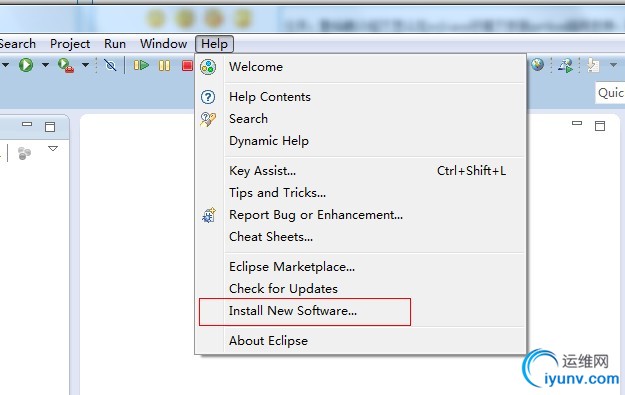
Task: Open the Project menu
Action: coord(70,43)
